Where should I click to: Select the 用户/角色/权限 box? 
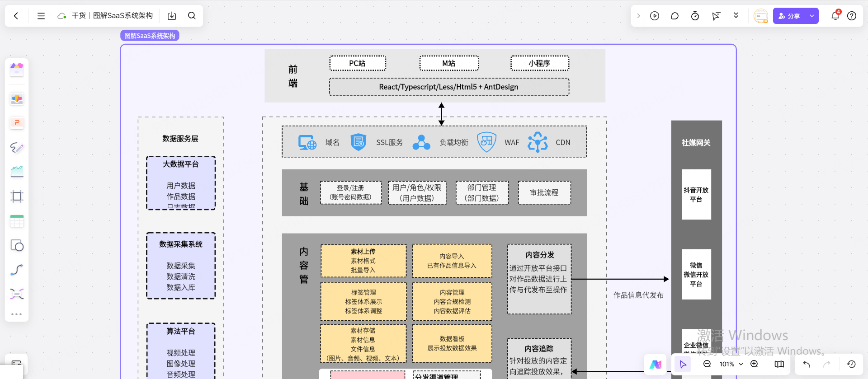click(417, 192)
